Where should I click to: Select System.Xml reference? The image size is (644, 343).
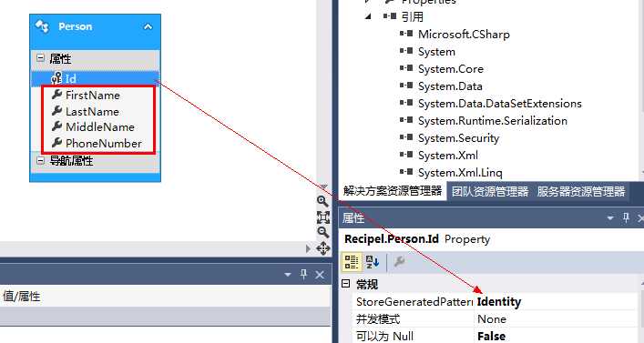click(448, 156)
